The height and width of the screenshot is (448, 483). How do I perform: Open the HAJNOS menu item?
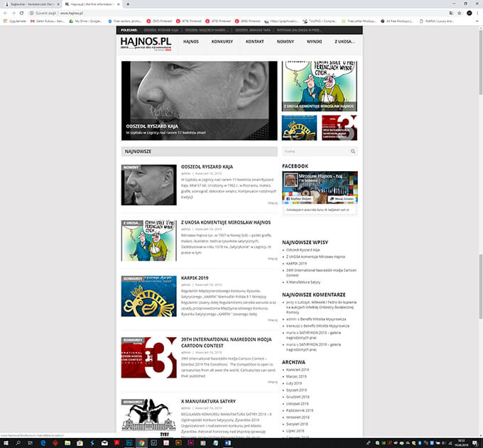click(x=191, y=42)
